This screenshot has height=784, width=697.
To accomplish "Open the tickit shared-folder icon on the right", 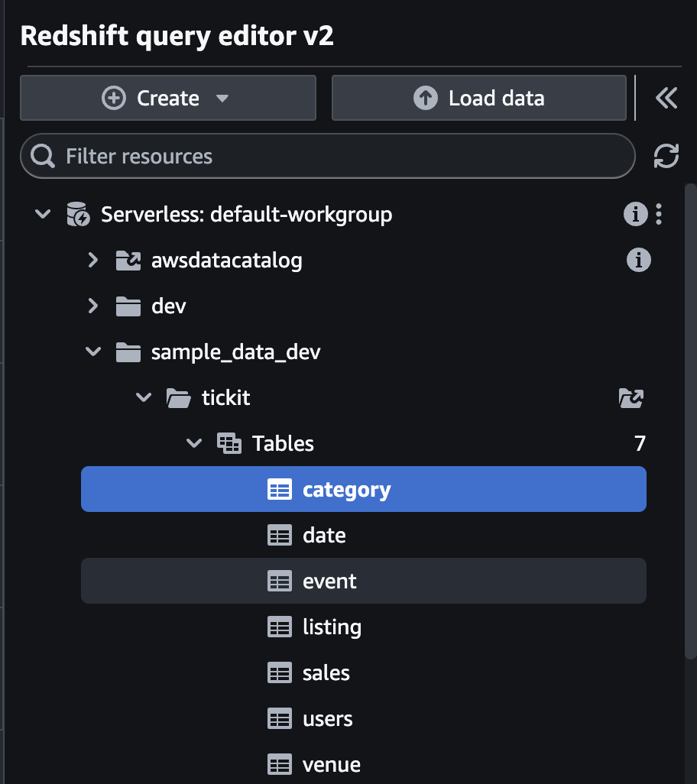I will (631, 398).
